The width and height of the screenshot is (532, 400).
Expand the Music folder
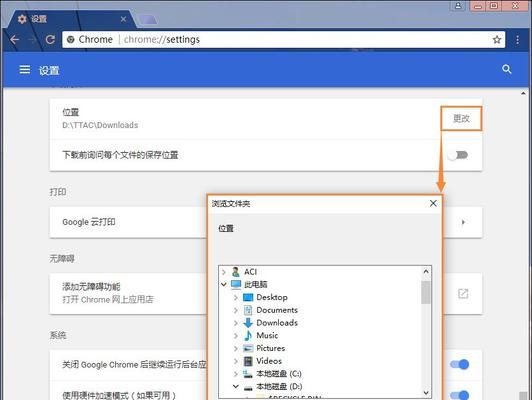[236, 336]
